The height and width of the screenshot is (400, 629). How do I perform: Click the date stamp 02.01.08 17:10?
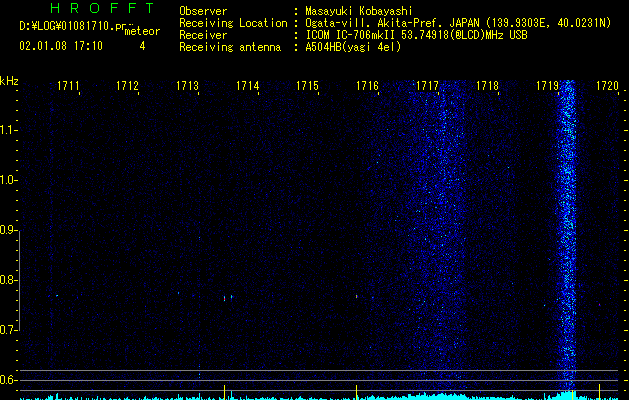tap(61, 46)
